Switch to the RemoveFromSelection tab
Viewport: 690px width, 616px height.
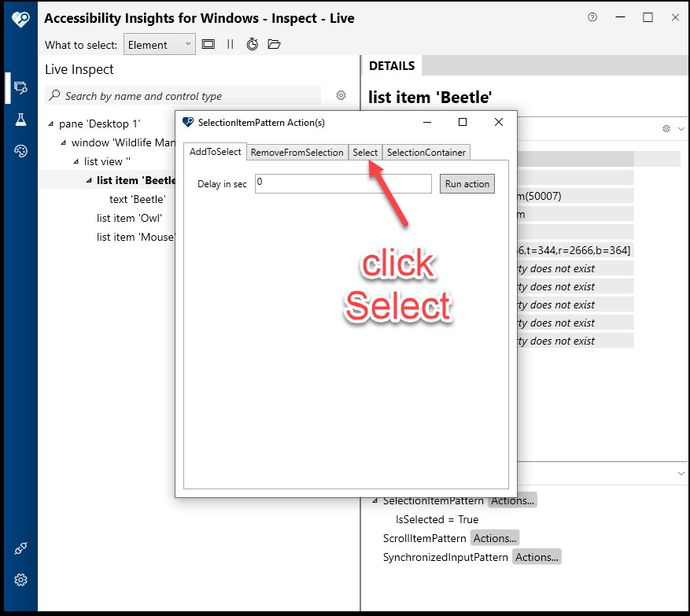297,153
